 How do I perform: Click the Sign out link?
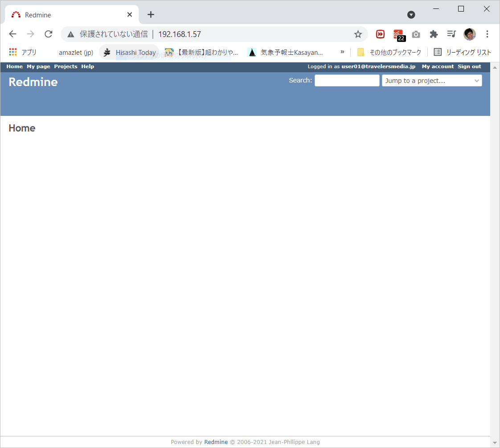tap(469, 66)
